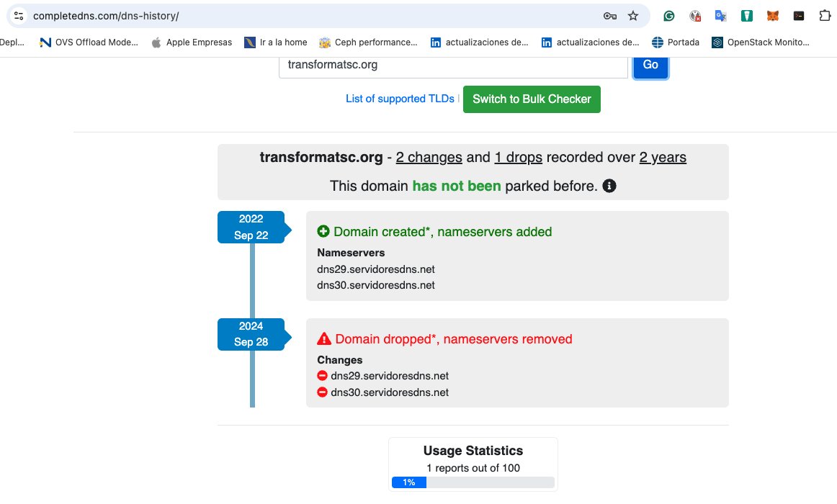This screenshot has height=504, width=837.
Task: Open the first LinkedIn actualizaciones bookmark
Action: pyautogui.click(x=479, y=42)
